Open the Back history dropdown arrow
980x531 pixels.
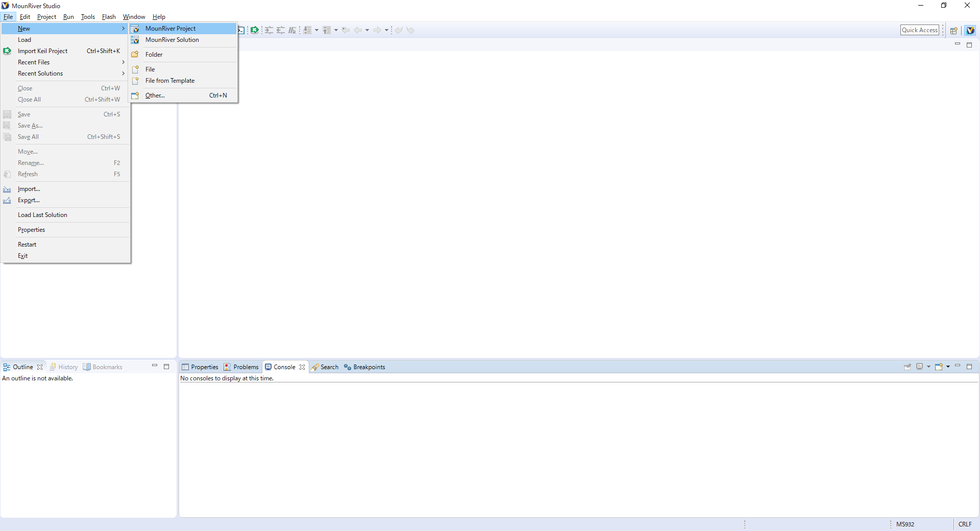[367, 30]
